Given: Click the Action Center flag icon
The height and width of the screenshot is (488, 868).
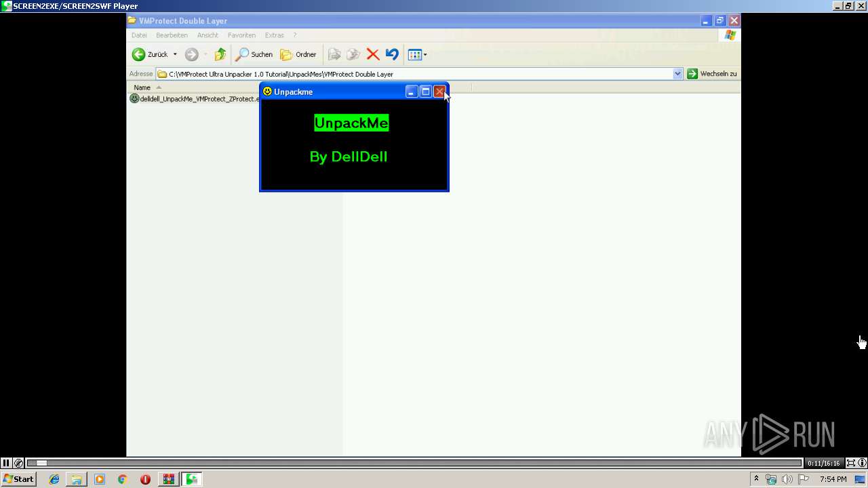Looking at the screenshot, I should pyautogui.click(x=804, y=479).
